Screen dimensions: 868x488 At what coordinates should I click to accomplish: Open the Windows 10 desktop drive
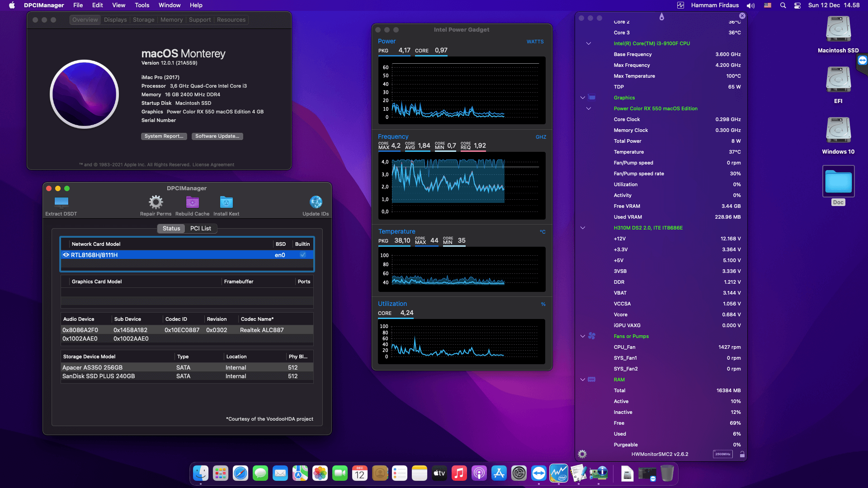(x=838, y=131)
